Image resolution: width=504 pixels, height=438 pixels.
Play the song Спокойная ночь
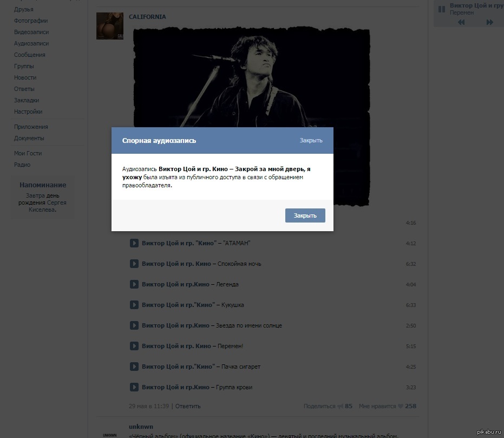pyautogui.click(x=134, y=264)
